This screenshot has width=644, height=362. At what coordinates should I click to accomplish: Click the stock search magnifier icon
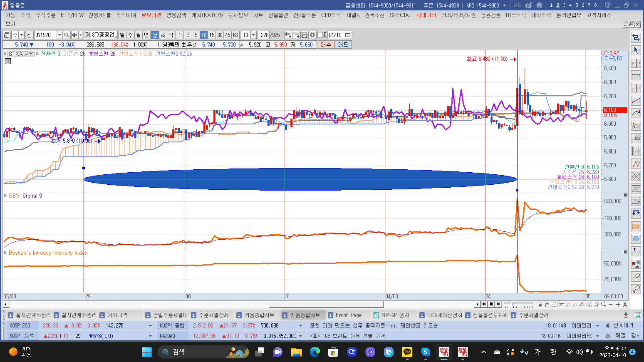pos(66,35)
